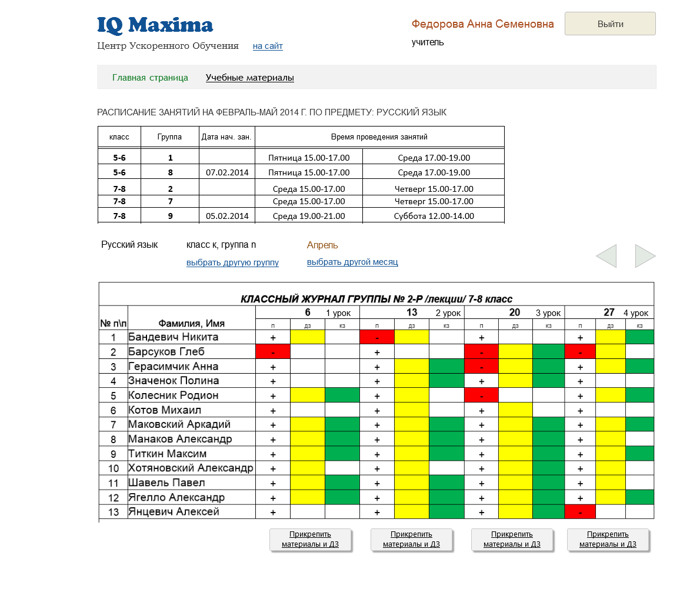The height and width of the screenshot is (612, 700).
Task: Attach materials and ДЗ for lesson 1
Action: 310,540
